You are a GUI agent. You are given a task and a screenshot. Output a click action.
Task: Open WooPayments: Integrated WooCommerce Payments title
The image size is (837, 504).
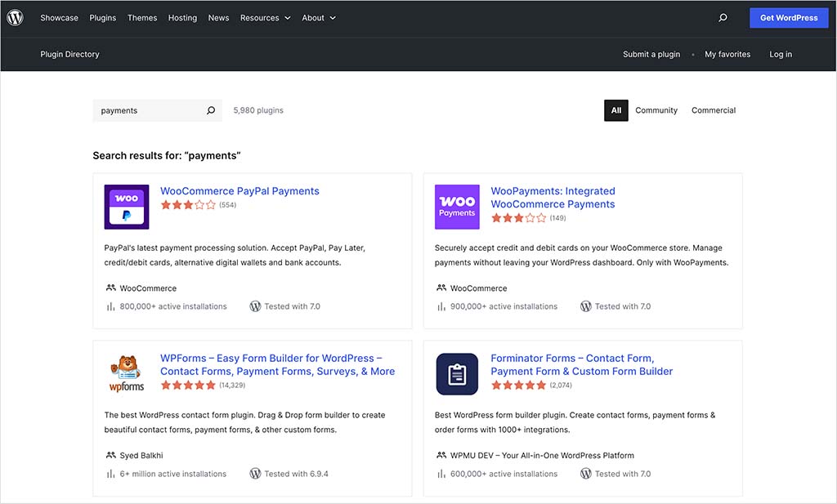553,198
